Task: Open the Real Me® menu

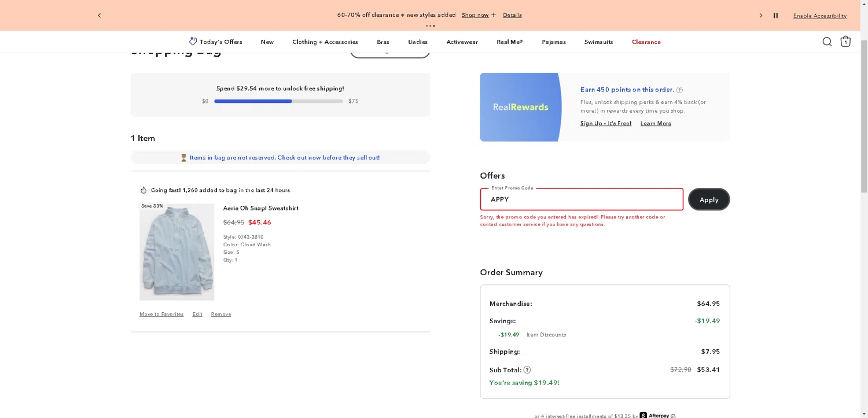Action: (509, 42)
